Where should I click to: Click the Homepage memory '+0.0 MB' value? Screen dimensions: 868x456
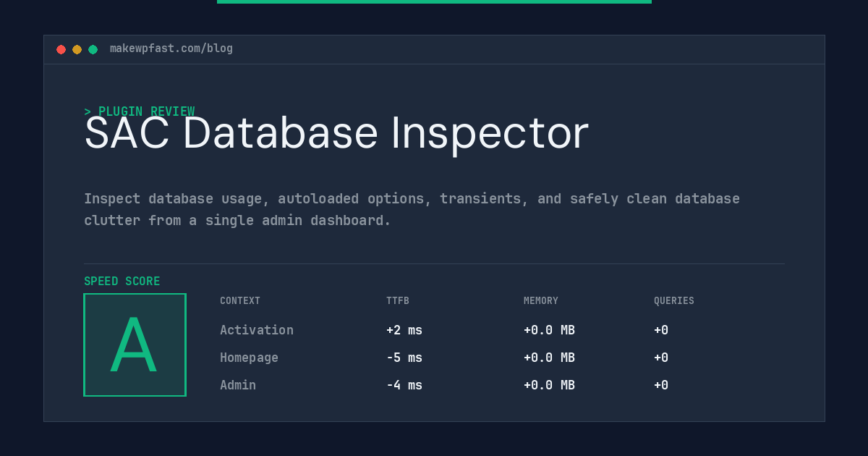(x=549, y=358)
